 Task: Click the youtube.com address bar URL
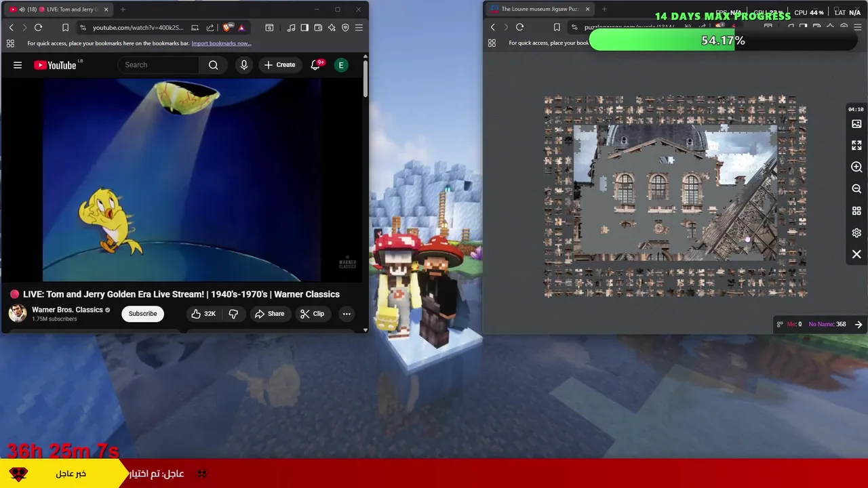[138, 28]
